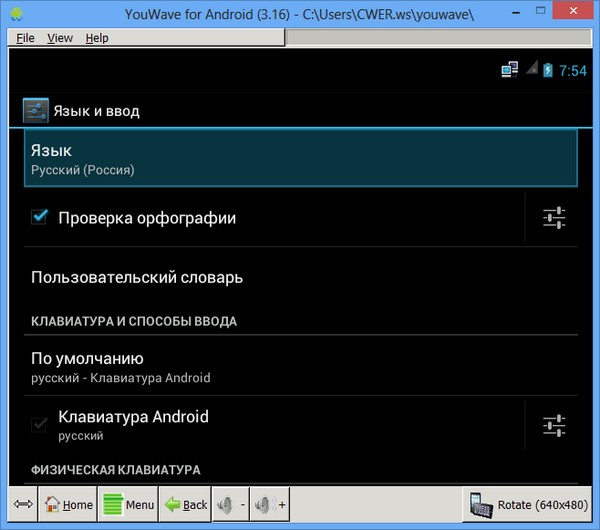Image resolution: width=600 pixels, height=530 pixels.
Task: Click Rotate (640x480) button
Action: (528, 505)
